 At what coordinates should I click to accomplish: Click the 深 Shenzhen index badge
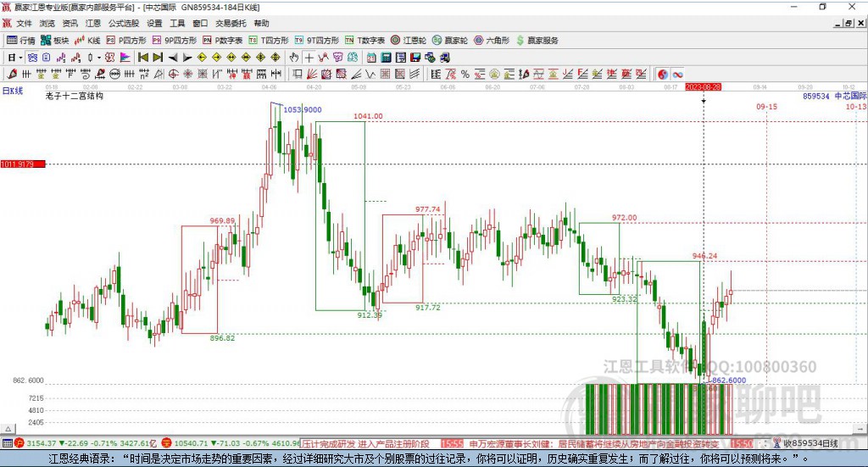(167, 443)
